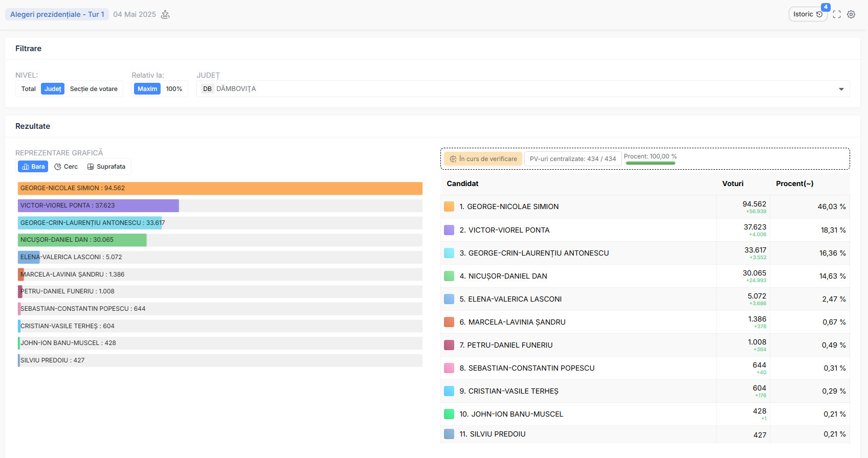Click the swatch for John-Ion Banu-Muscel
868x458 pixels.
click(449, 414)
